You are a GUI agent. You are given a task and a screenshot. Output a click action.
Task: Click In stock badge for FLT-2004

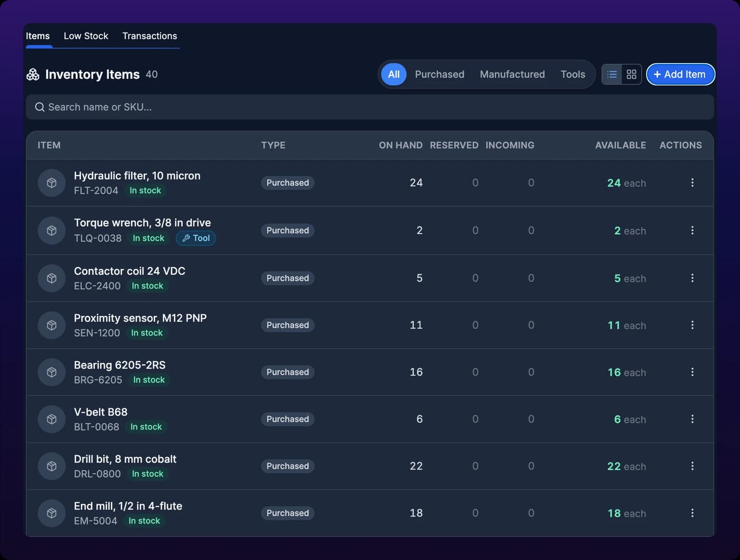point(145,191)
